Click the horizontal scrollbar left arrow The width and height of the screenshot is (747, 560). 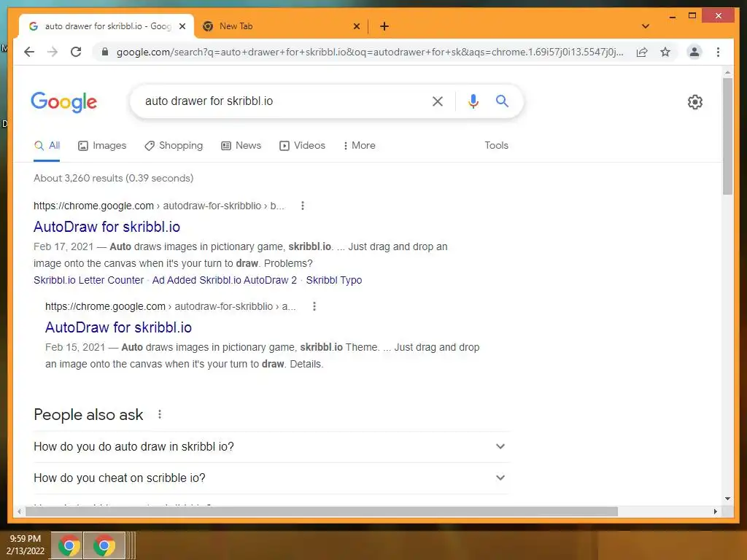(19, 511)
